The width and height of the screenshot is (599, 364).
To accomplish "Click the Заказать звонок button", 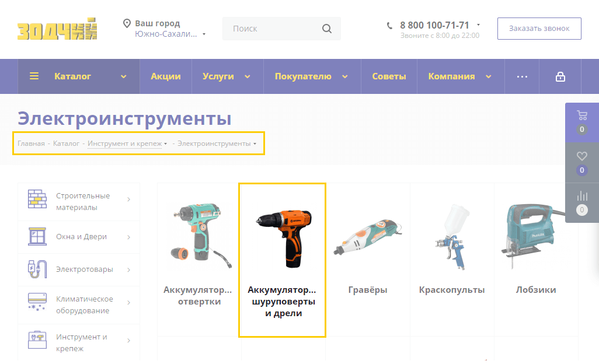I will [x=539, y=29].
